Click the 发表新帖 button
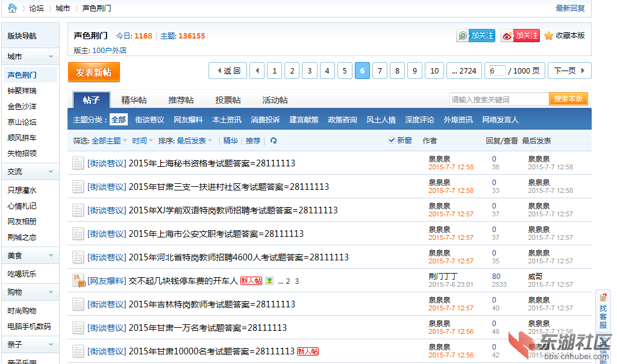Image resolution: width=617 pixels, height=364 pixels. pos(93,72)
